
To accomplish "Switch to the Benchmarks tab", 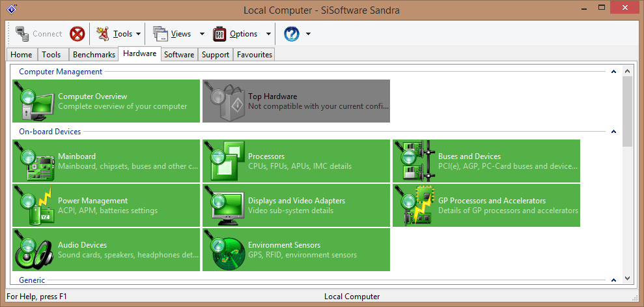I will [x=94, y=54].
